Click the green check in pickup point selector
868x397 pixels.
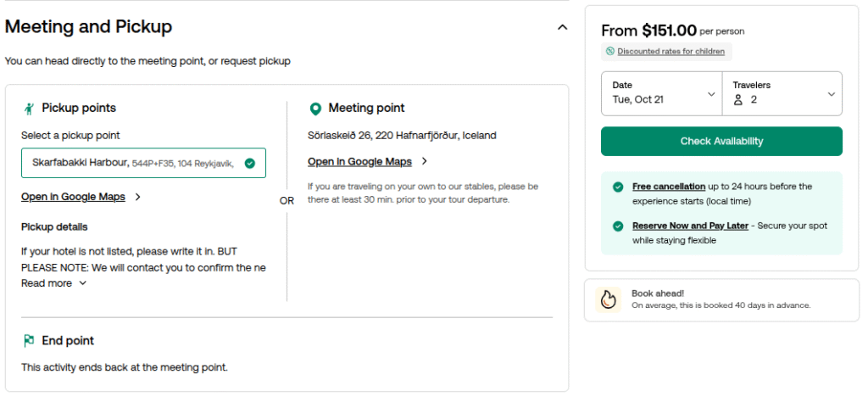249,163
